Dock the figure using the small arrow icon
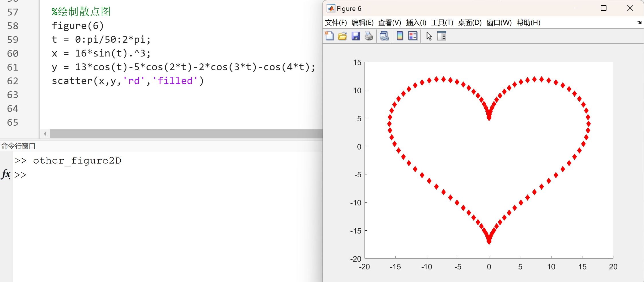The height and width of the screenshot is (282, 644). pyautogui.click(x=639, y=22)
